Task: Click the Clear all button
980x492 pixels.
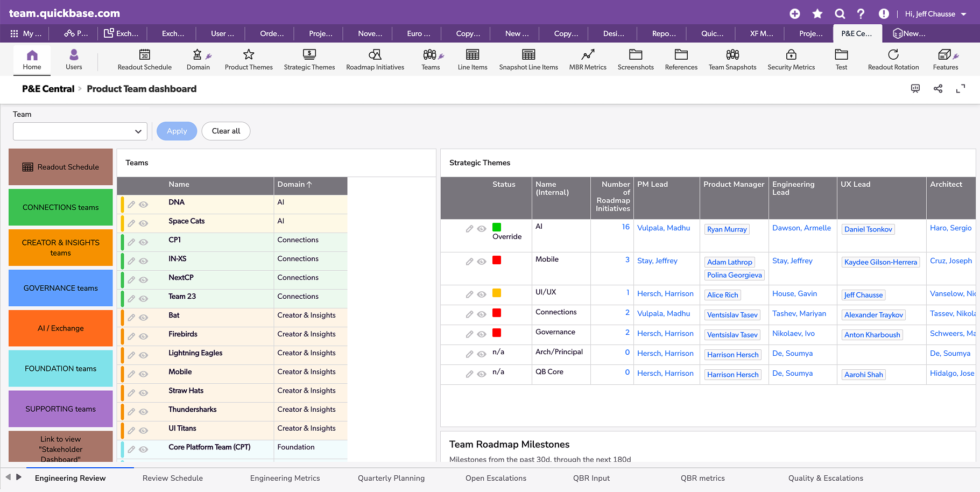Action: pos(226,131)
